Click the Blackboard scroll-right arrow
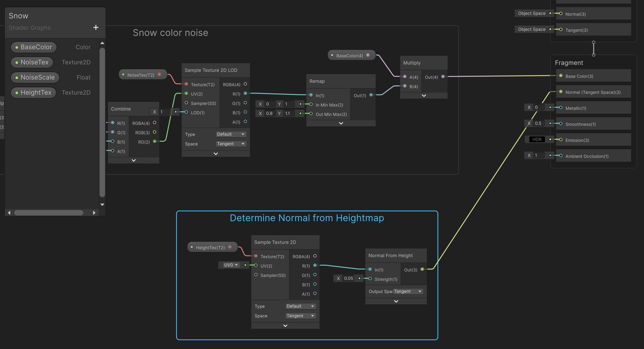This screenshot has width=644, height=349. click(x=94, y=213)
